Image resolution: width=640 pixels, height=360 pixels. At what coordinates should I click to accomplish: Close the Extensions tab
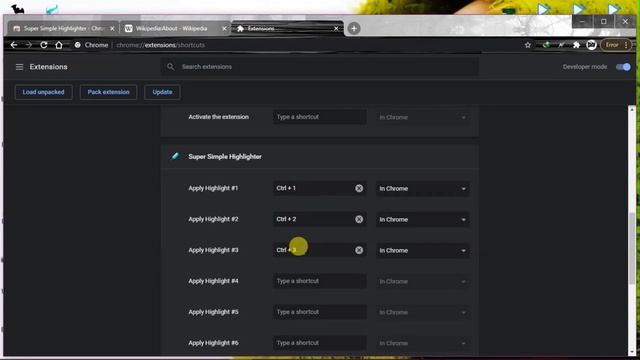(336, 29)
